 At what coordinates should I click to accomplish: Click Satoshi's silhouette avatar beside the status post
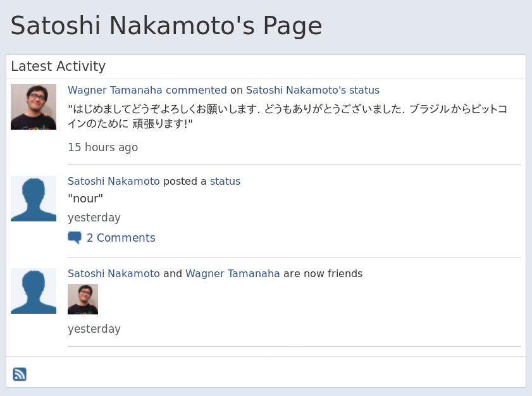pos(34,199)
